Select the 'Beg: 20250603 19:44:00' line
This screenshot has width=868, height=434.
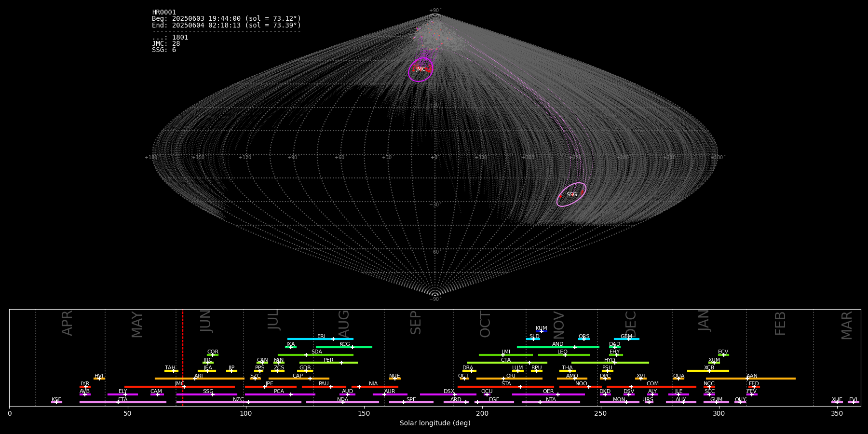[226, 19]
